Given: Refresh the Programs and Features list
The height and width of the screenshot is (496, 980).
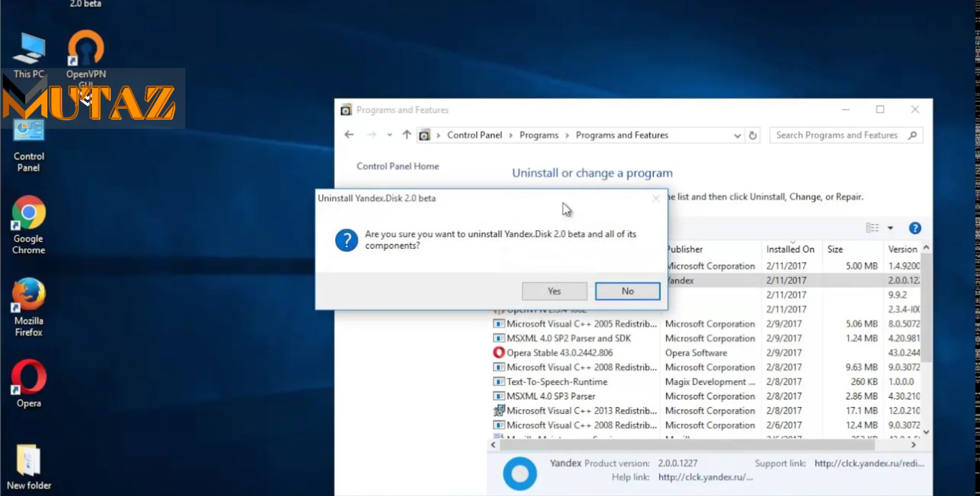Looking at the screenshot, I should pos(752,135).
